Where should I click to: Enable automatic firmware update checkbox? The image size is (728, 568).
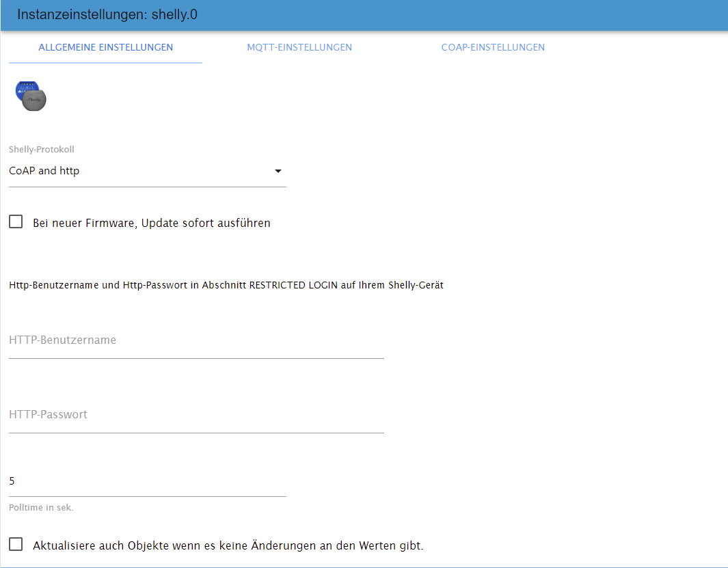[16, 221]
